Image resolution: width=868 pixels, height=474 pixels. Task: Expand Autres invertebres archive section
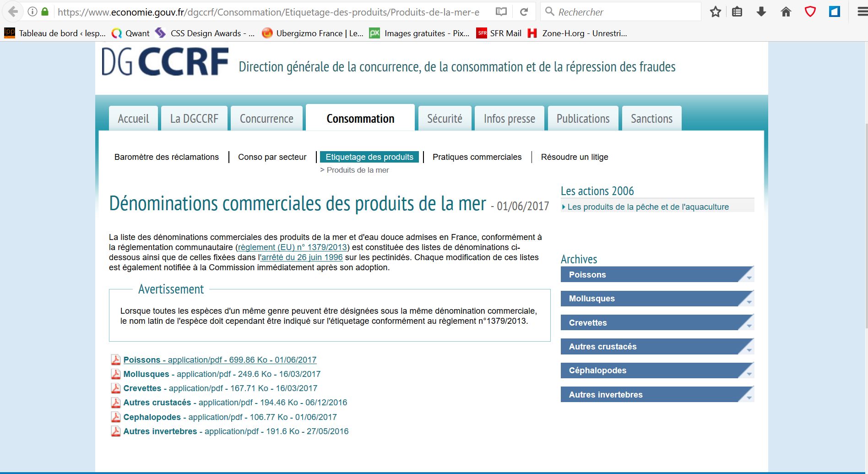coord(656,395)
